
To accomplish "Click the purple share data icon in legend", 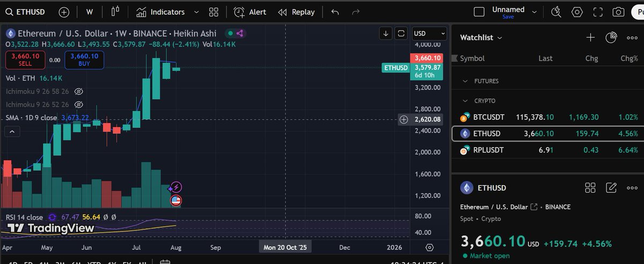I will (240, 33).
